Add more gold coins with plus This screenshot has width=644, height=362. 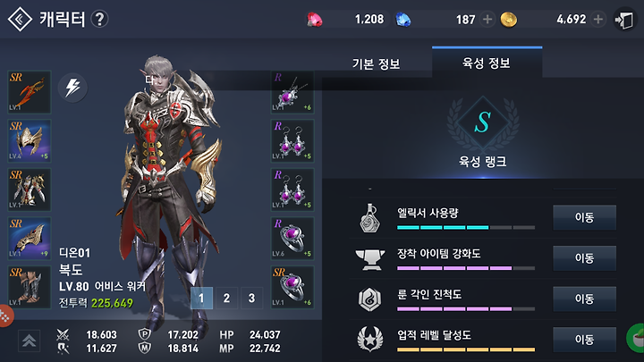(598, 20)
